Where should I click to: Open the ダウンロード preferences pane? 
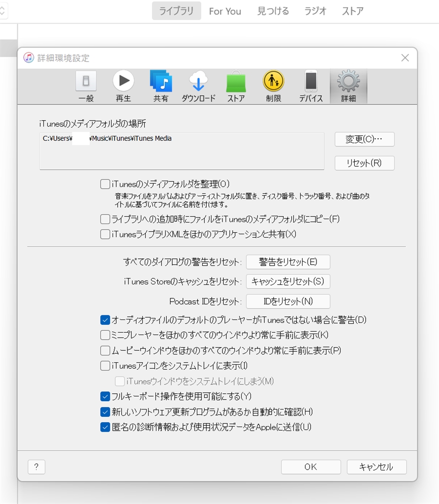pos(198,87)
